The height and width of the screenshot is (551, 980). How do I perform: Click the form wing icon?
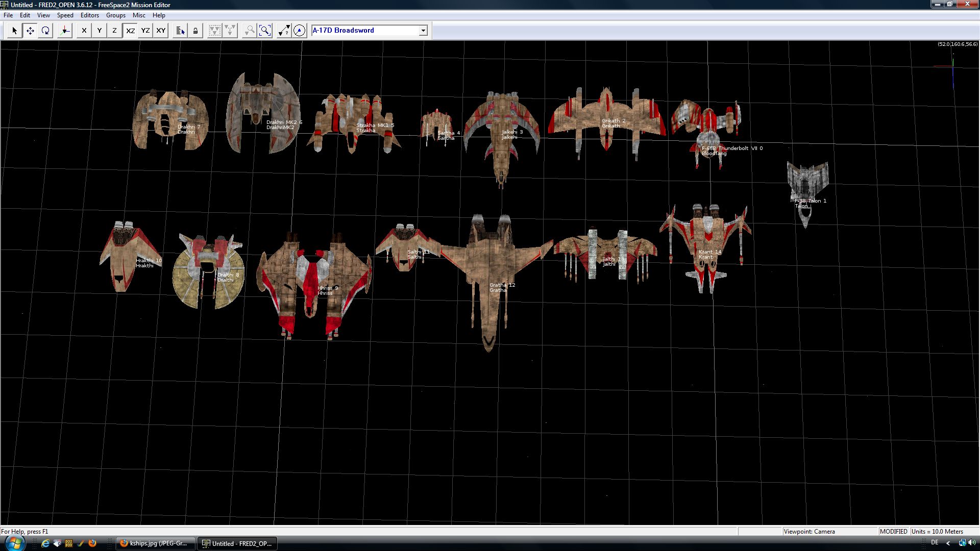coord(215,31)
